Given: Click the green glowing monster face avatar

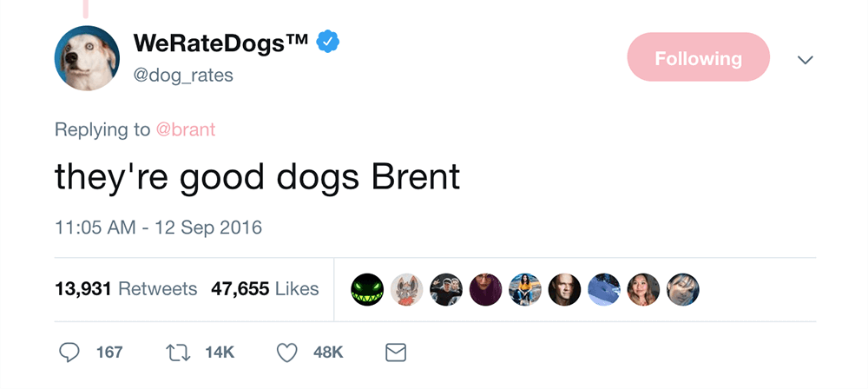Looking at the screenshot, I should click(x=366, y=290).
